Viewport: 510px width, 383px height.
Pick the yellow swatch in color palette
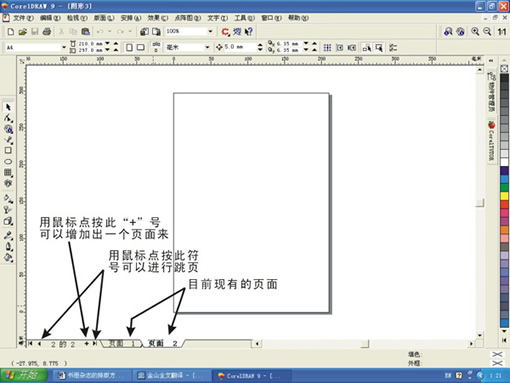pyautogui.click(x=504, y=196)
